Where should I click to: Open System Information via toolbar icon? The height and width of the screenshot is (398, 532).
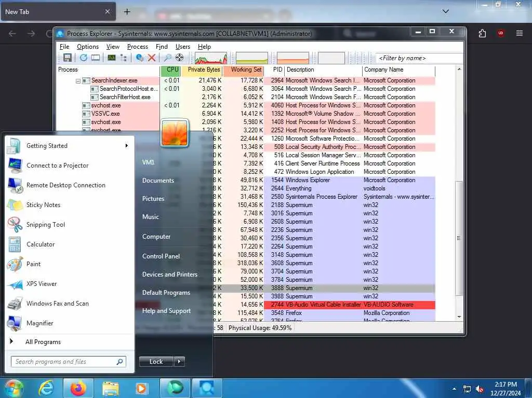[x=111, y=58]
